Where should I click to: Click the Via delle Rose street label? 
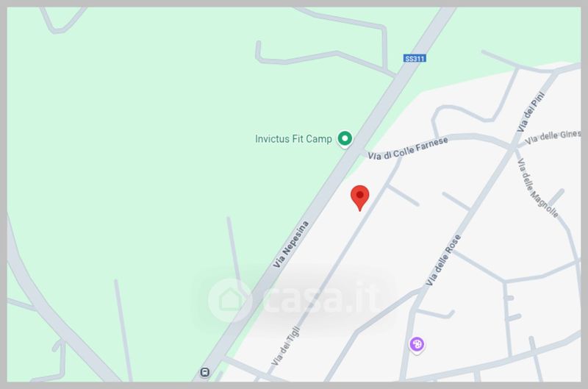point(443,260)
